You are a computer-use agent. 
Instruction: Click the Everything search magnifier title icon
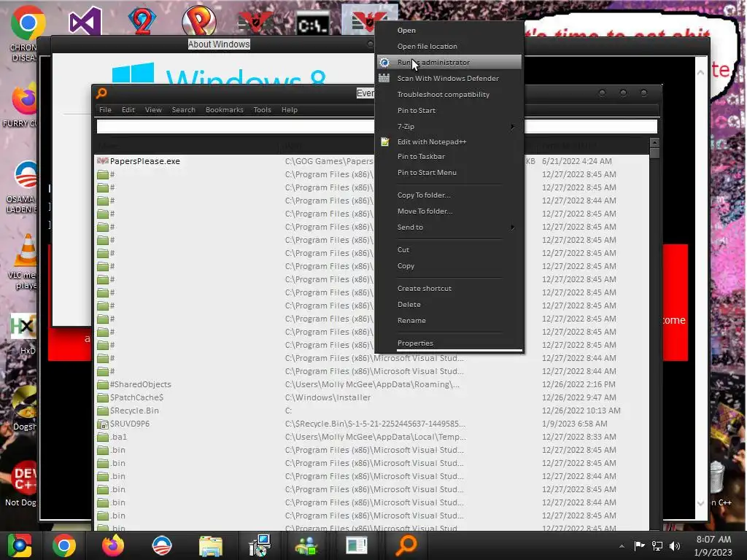[x=101, y=93]
